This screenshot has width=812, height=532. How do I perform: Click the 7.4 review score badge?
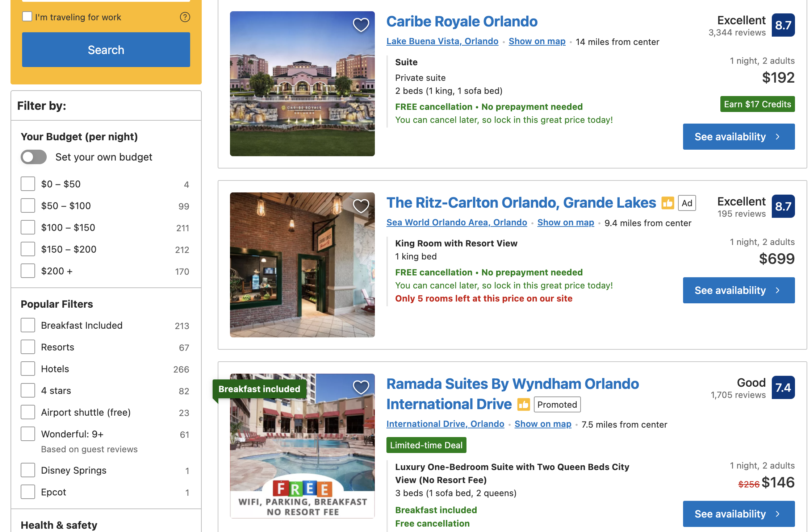tap(783, 387)
